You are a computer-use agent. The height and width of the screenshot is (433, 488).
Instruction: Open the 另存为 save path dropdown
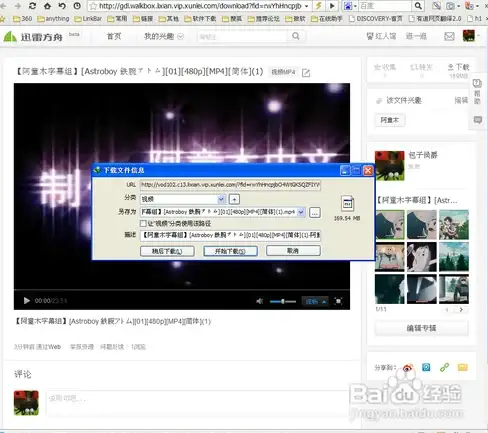pyautogui.click(x=301, y=212)
